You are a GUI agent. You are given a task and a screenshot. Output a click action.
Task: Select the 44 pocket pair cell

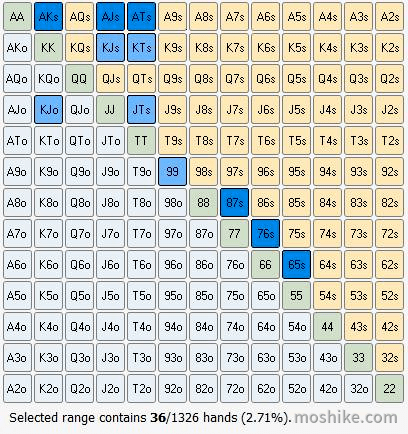(x=327, y=327)
